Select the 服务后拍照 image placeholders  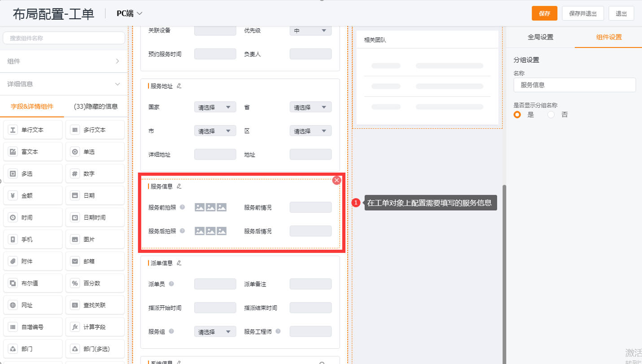[x=210, y=231]
